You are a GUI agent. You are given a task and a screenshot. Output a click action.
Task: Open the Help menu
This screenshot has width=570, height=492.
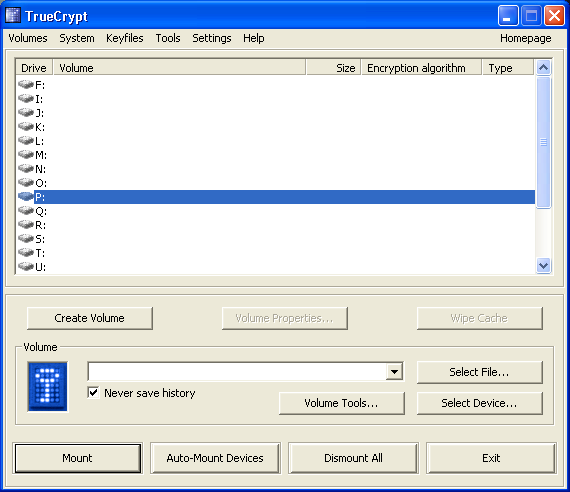click(x=254, y=38)
